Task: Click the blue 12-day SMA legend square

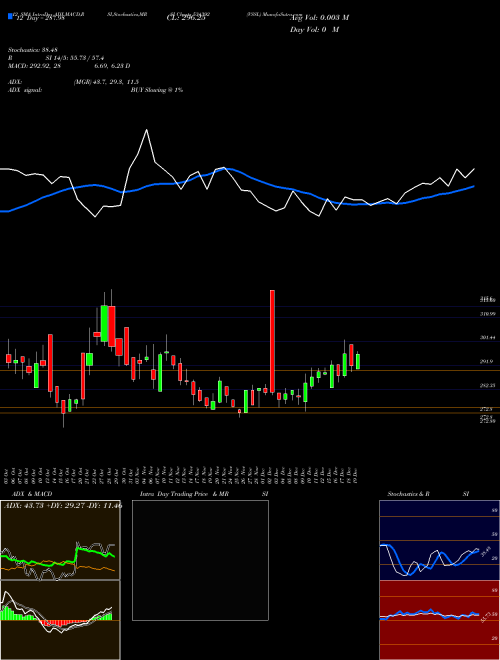Action: point(11,16)
